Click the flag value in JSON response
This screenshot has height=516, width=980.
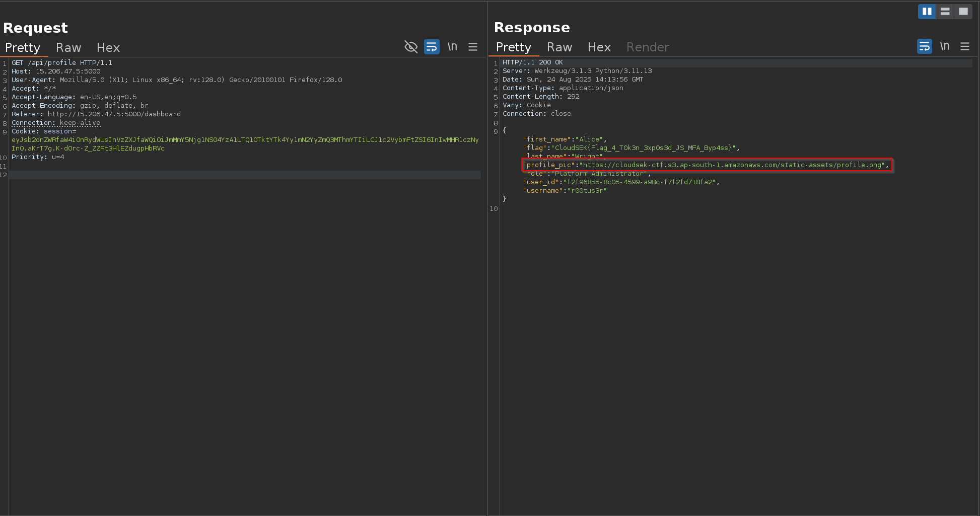(x=643, y=148)
